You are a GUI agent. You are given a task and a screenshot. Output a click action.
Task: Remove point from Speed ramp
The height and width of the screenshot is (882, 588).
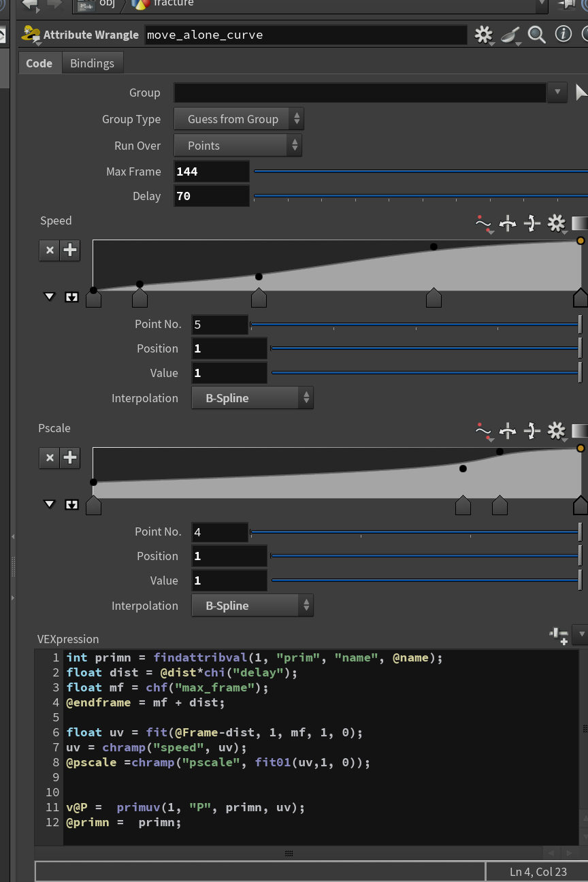(x=50, y=250)
